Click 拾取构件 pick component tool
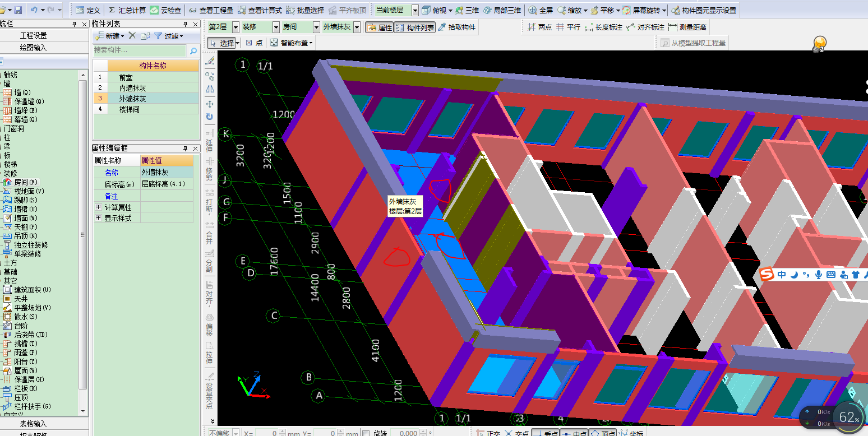 tap(457, 27)
